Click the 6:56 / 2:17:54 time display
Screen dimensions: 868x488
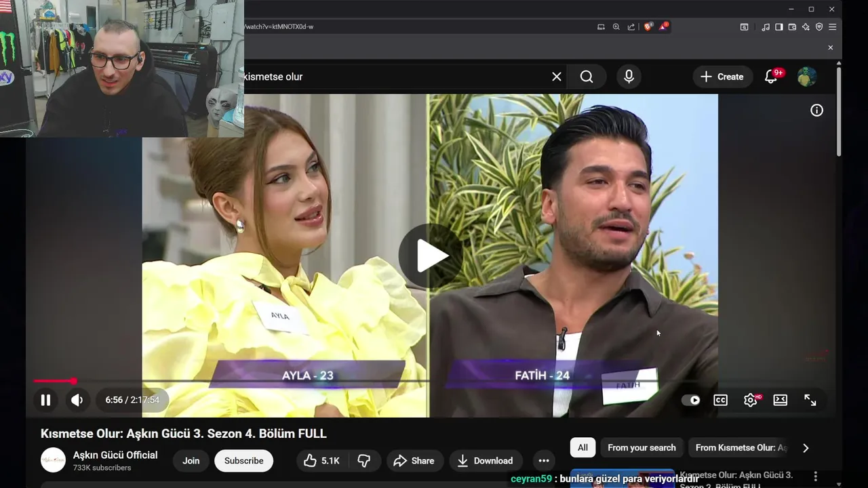132,400
